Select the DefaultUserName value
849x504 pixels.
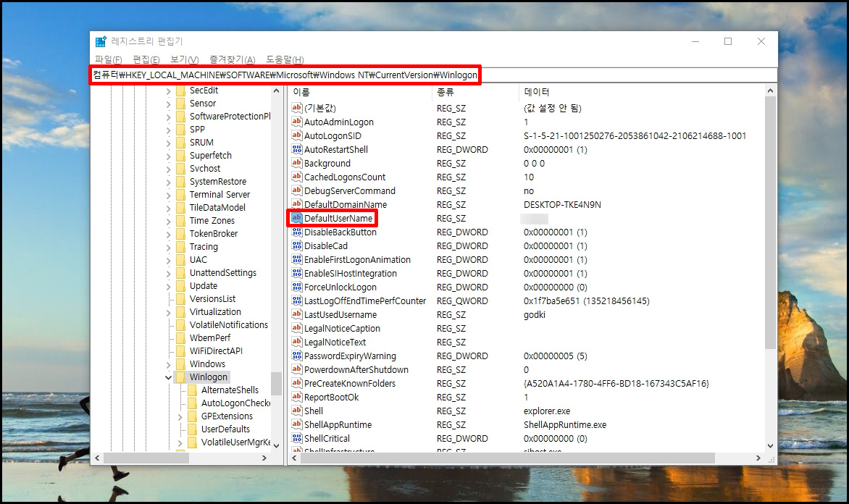(x=338, y=218)
